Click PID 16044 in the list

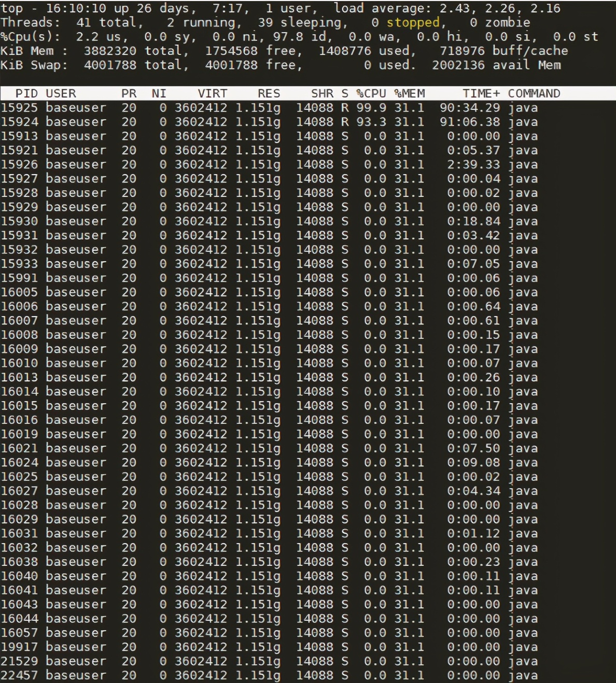19,619
